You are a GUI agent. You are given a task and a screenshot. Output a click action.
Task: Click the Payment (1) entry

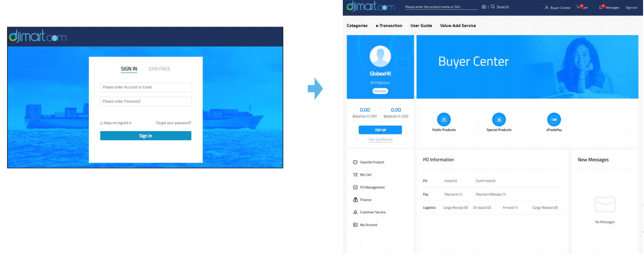[x=453, y=194]
